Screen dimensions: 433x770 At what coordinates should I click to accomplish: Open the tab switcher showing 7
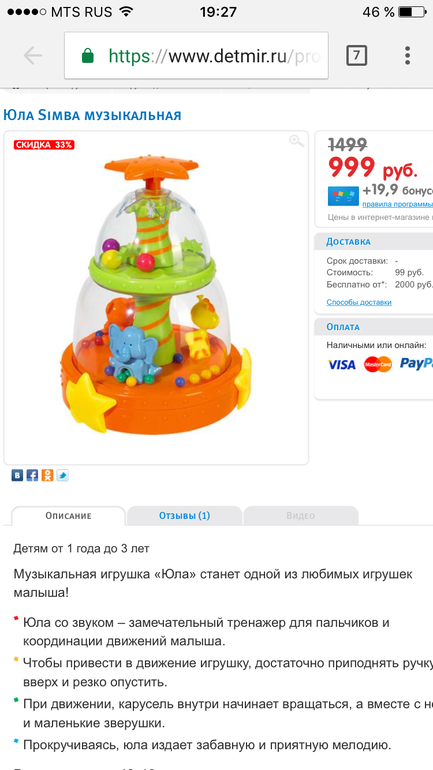[x=356, y=56]
